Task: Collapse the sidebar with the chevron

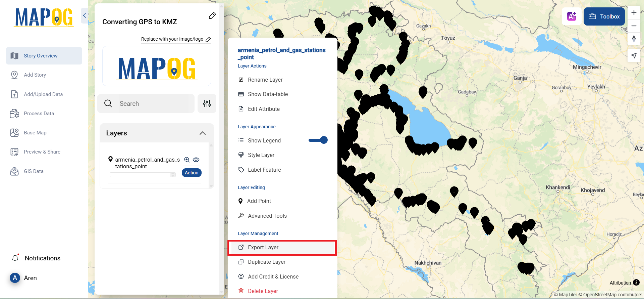Action: click(85, 15)
